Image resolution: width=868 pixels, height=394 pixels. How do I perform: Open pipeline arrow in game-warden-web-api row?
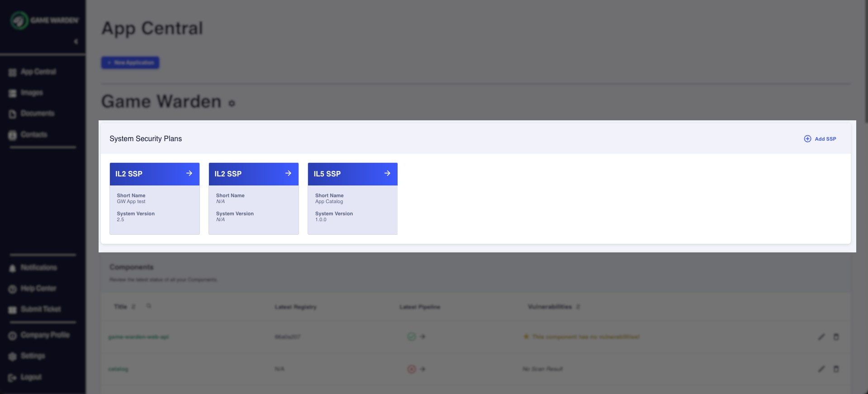click(x=423, y=337)
